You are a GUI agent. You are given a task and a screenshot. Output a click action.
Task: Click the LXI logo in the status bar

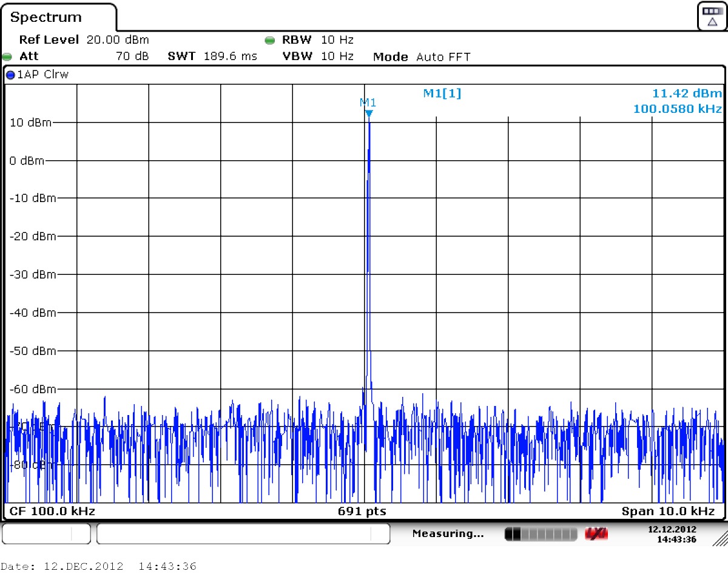[596, 534]
